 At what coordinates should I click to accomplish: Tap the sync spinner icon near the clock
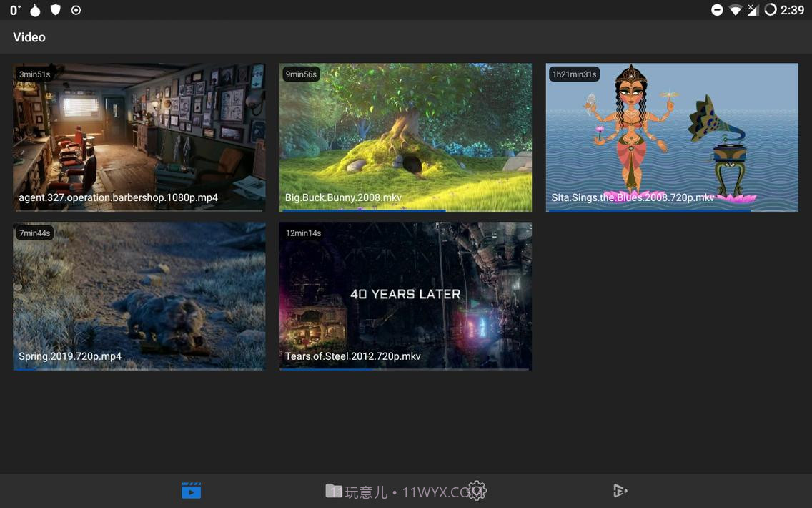click(771, 10)
